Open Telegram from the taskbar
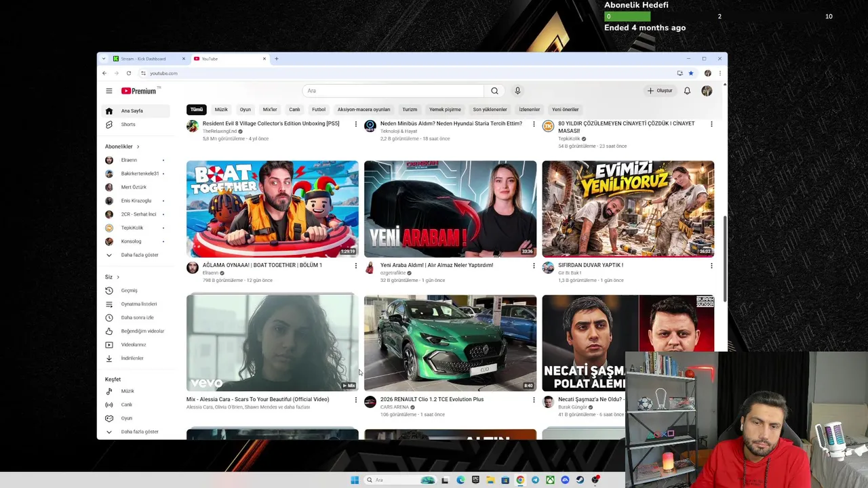The height and width of the screenshot is (488, 868). coord(535,480)
